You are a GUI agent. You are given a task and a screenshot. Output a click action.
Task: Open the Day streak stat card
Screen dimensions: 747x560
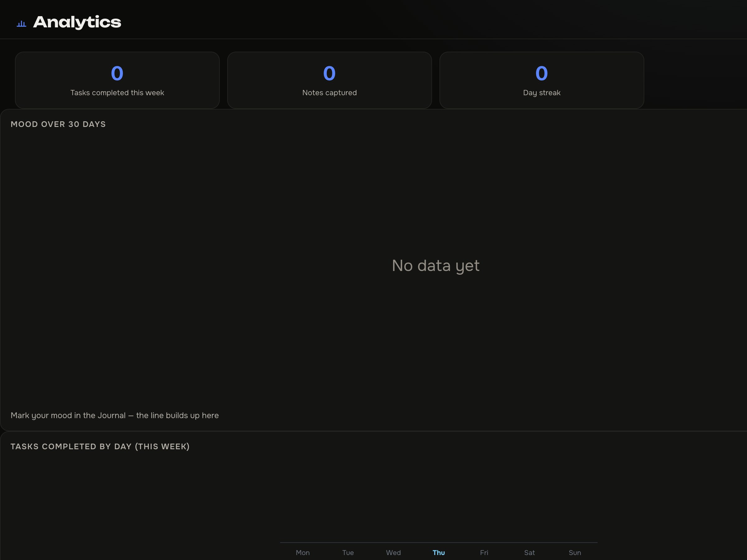click(542, 80)
